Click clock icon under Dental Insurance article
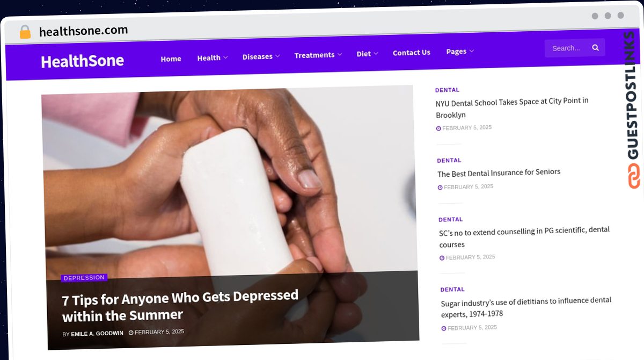644x360 pixels. (x=440, y=188)
